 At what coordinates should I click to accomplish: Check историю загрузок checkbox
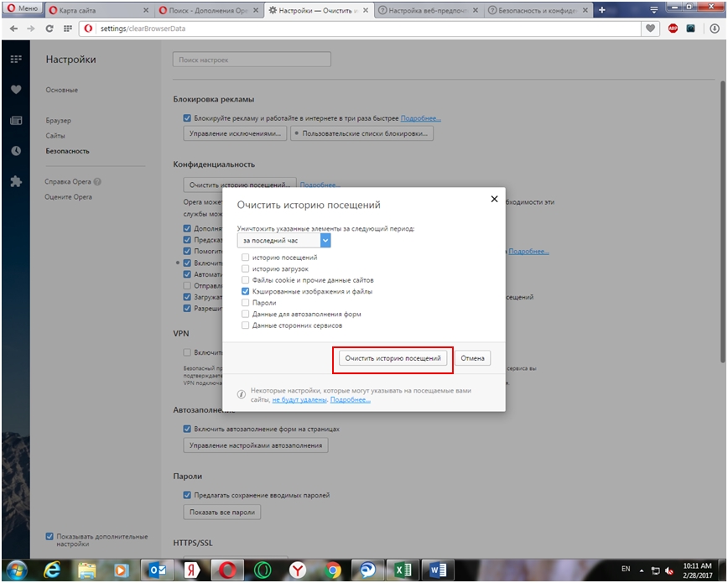[x=245, y=268]
